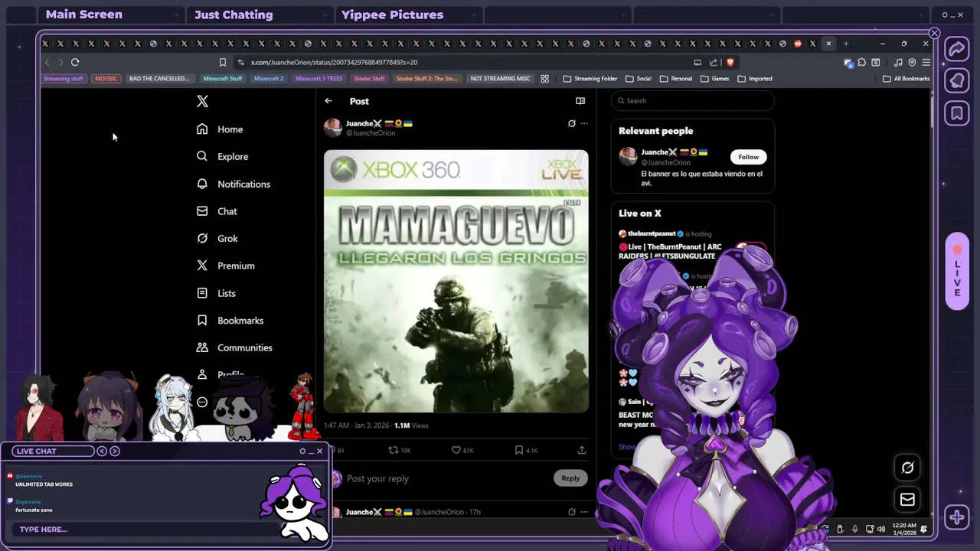Open the Streaming stuff bookmark group
The width and height of the screenshot is (980, 551).
[x=64, y=78]
